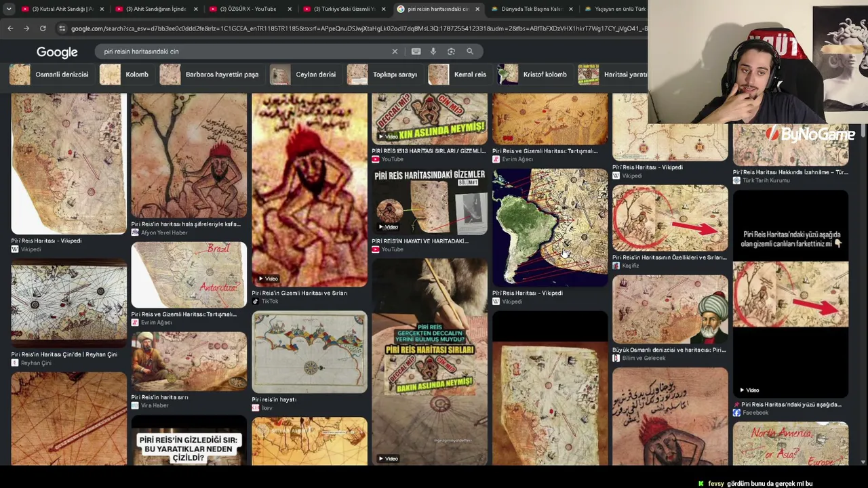Close the Kutsal Ahit Sandığı tab
Viewport: 868px width, 488px height.
[102, 9]
